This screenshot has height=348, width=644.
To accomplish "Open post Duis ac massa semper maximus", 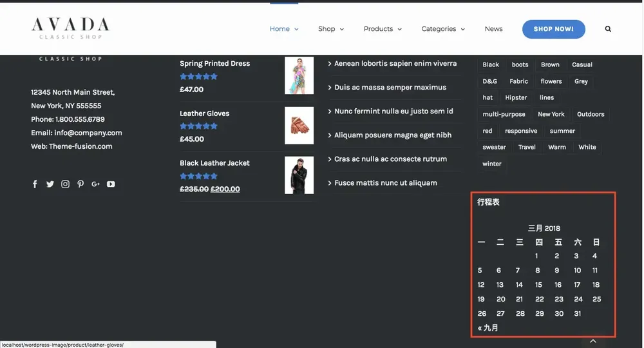I will click(390, 87).
